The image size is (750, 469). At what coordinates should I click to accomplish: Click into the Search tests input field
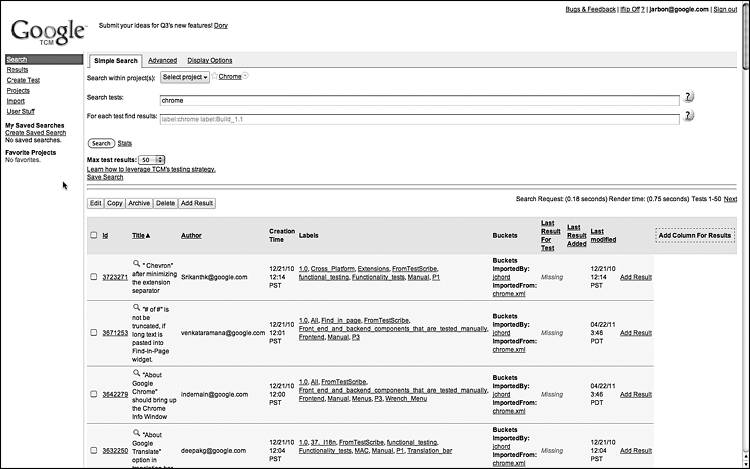(x=419, y=100)
